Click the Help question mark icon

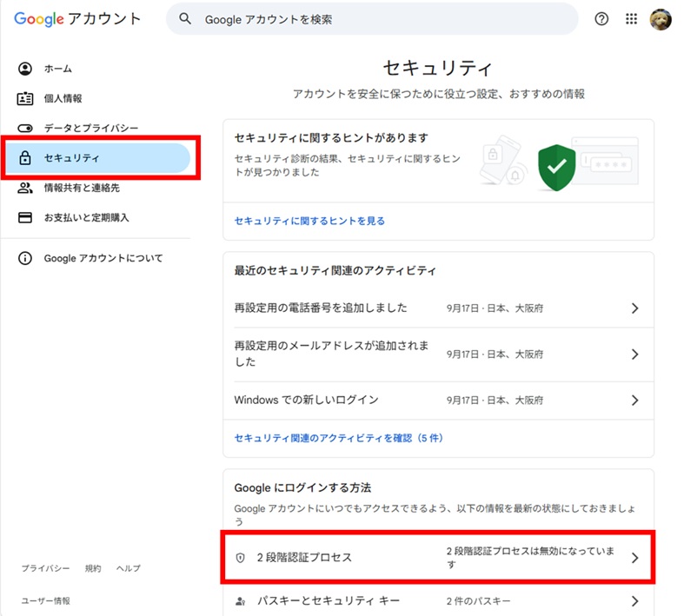tap(601, 19)
